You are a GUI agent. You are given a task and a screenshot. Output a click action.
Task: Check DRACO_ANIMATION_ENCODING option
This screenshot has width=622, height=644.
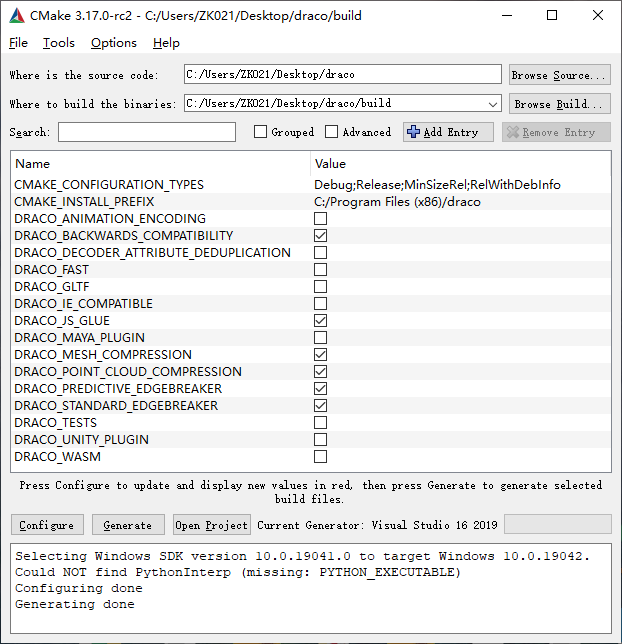320,218
